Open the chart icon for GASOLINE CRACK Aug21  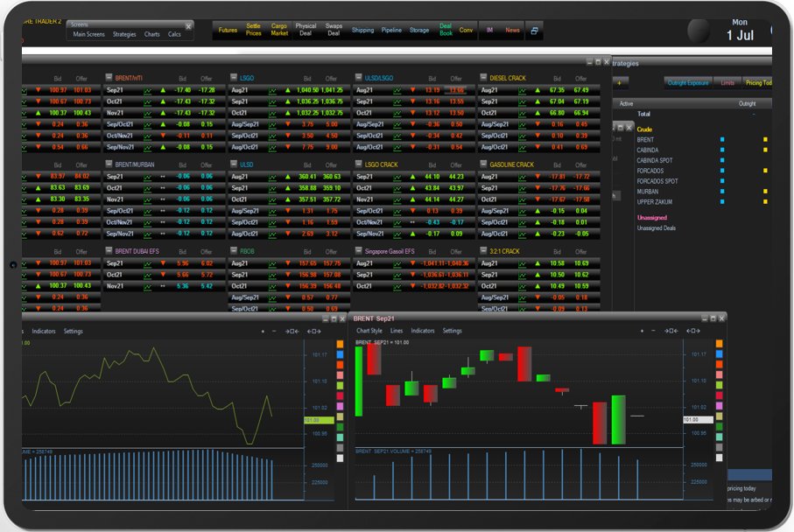tap(522, 177)
